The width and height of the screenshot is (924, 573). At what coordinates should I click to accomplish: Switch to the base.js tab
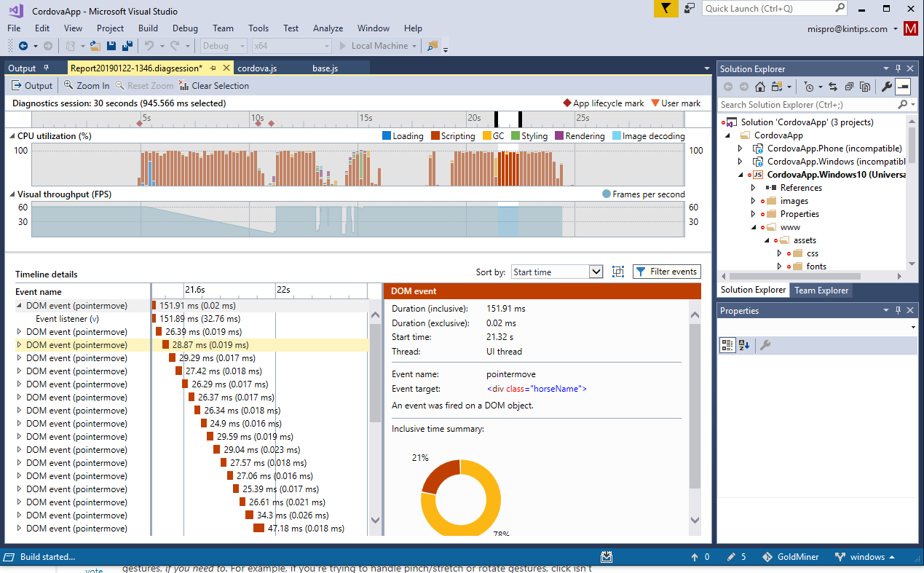(x=325, y=68)
